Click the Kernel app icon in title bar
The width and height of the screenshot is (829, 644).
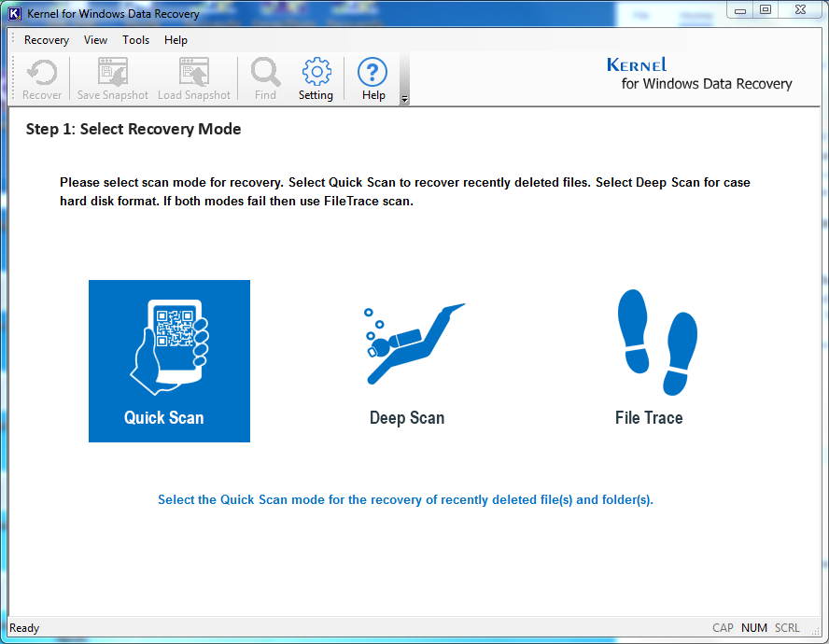(15, 13)
